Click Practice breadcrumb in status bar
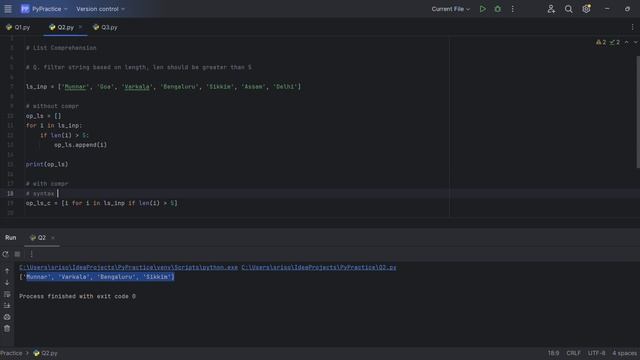The image size is (640, 360). 11,353
